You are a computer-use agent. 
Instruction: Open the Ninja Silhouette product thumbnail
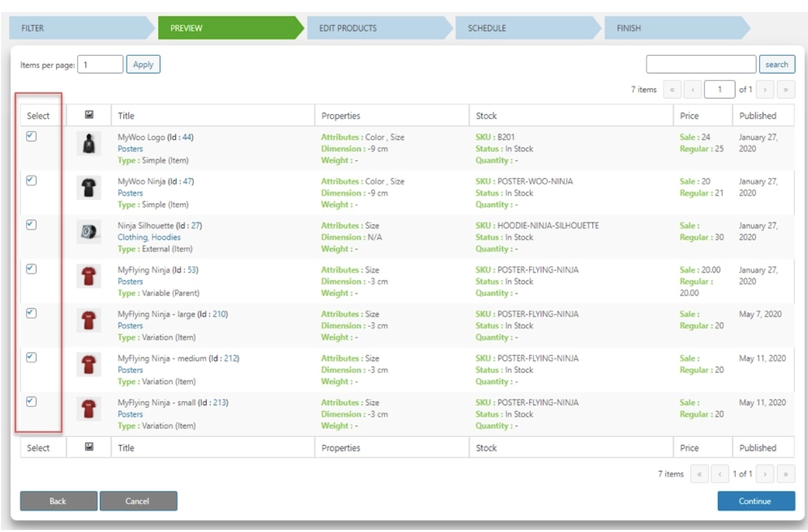89,232
